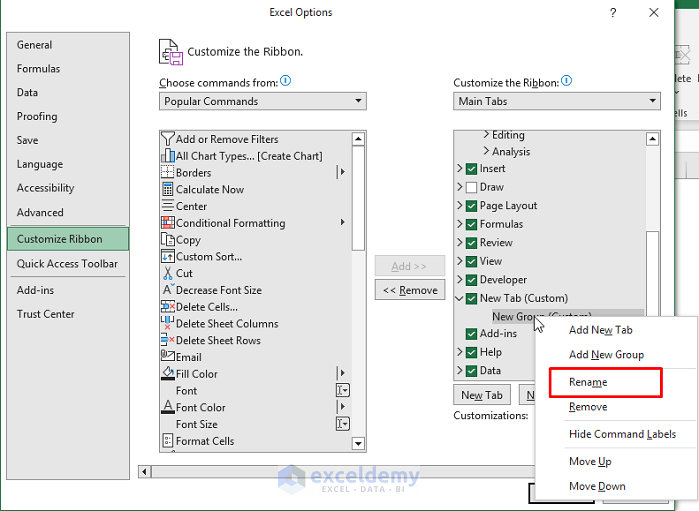
Task: Select Rename in the context menu
Action: [x=588, y=382]
